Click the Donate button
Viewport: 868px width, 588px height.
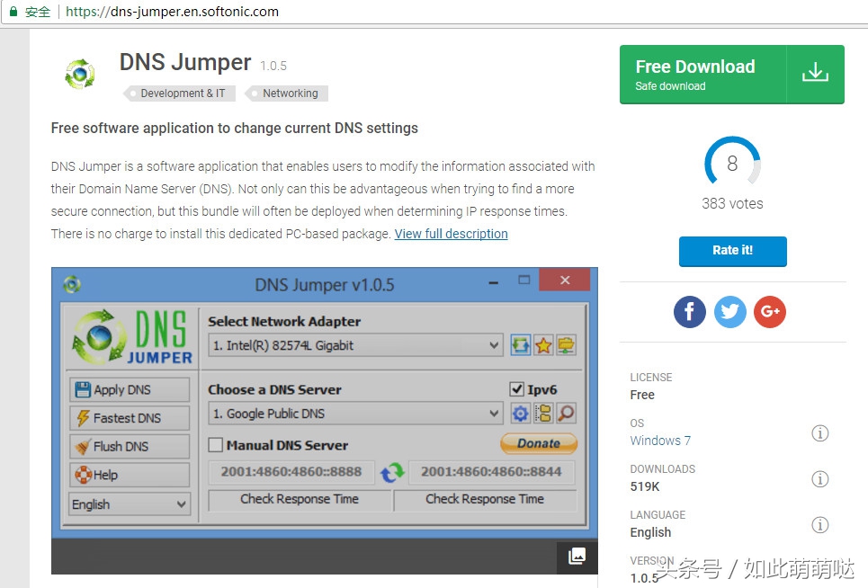[539, 443]
